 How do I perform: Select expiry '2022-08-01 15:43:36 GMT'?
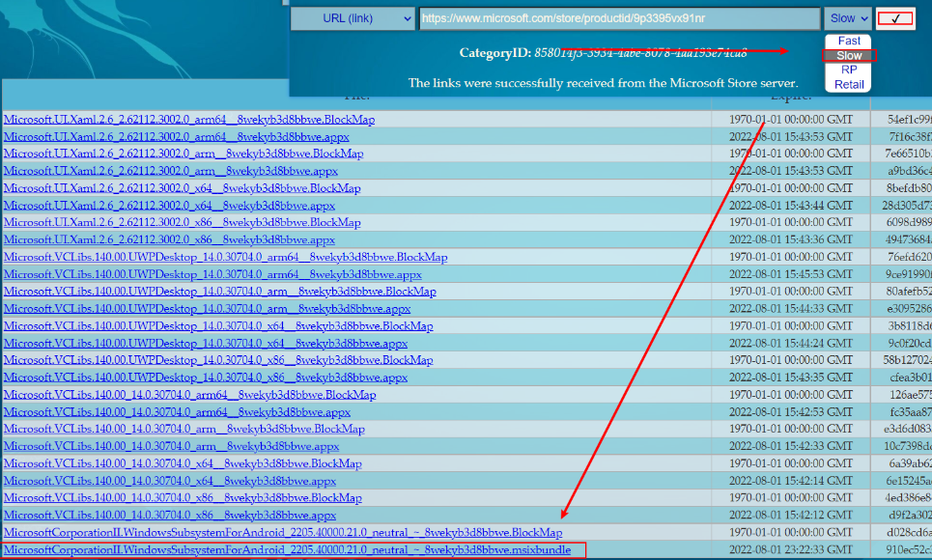(791, 239)
